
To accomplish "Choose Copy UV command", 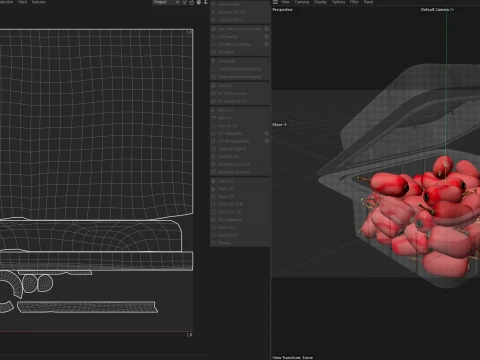I will [240, 181].
